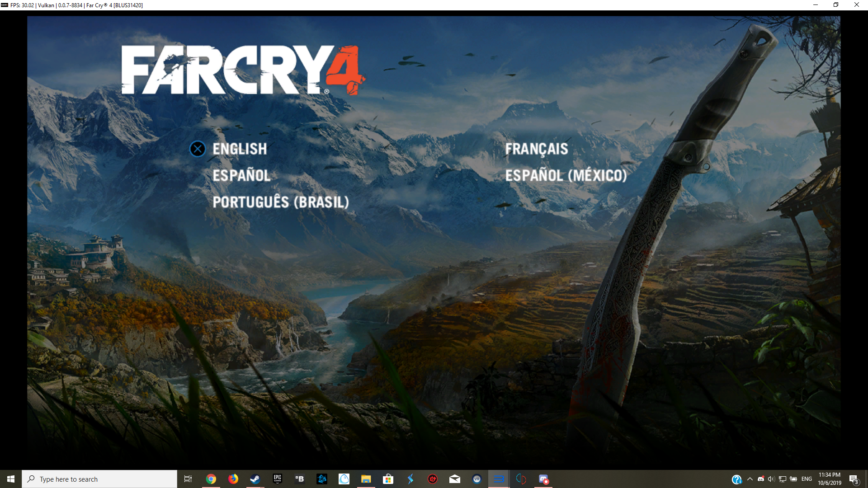This screenshot has width=868, height=488.
Task: Open the Mail app from taskbar
Action: 455,479
